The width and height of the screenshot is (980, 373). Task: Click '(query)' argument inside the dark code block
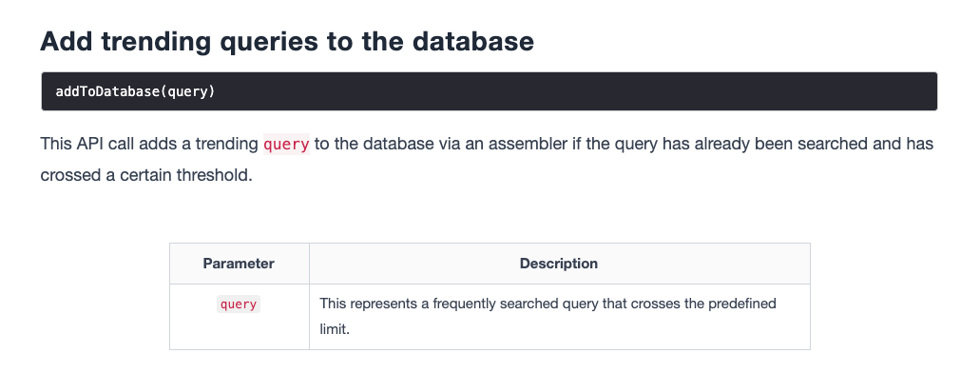pyautogui.click(x=187, y=91)
